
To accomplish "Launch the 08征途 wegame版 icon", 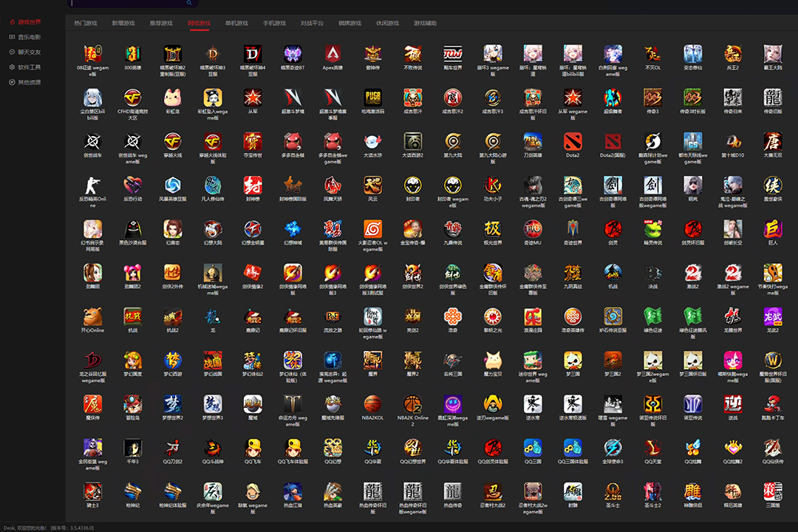I will coord(92,53).
